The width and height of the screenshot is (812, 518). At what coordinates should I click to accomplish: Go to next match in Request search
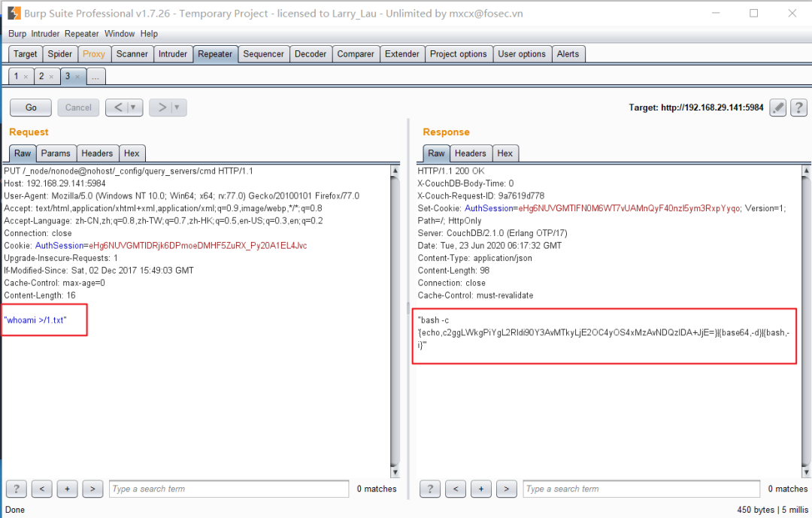[92, 489]
